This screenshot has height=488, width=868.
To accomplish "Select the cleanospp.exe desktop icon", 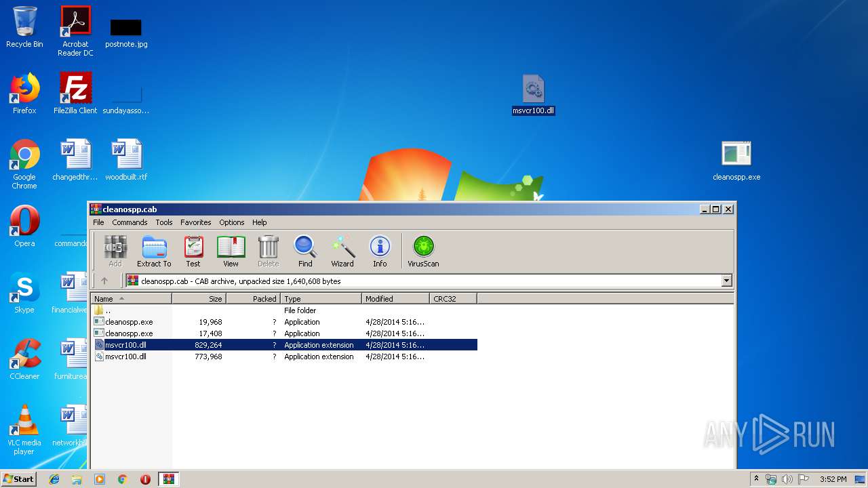I will point(736,161).
